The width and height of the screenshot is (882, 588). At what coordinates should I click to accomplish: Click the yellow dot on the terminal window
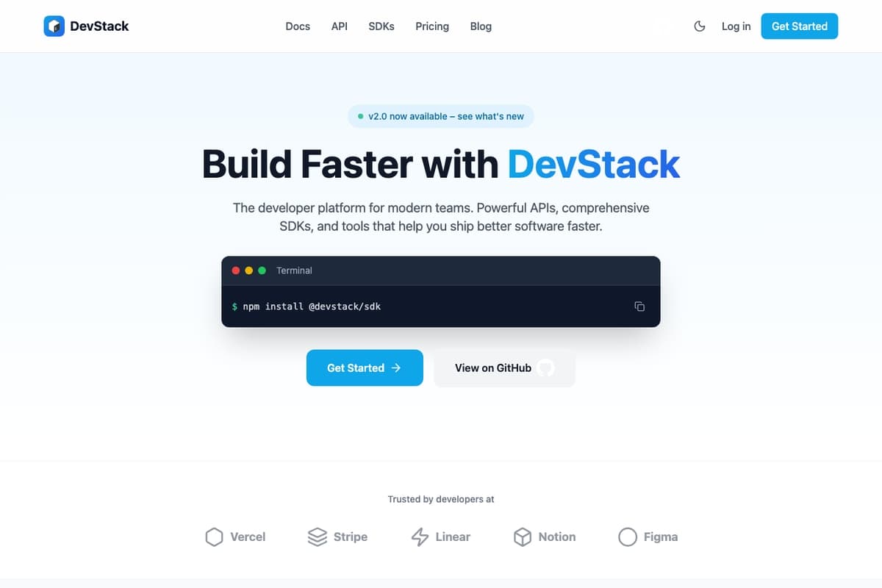coord(249,270)
